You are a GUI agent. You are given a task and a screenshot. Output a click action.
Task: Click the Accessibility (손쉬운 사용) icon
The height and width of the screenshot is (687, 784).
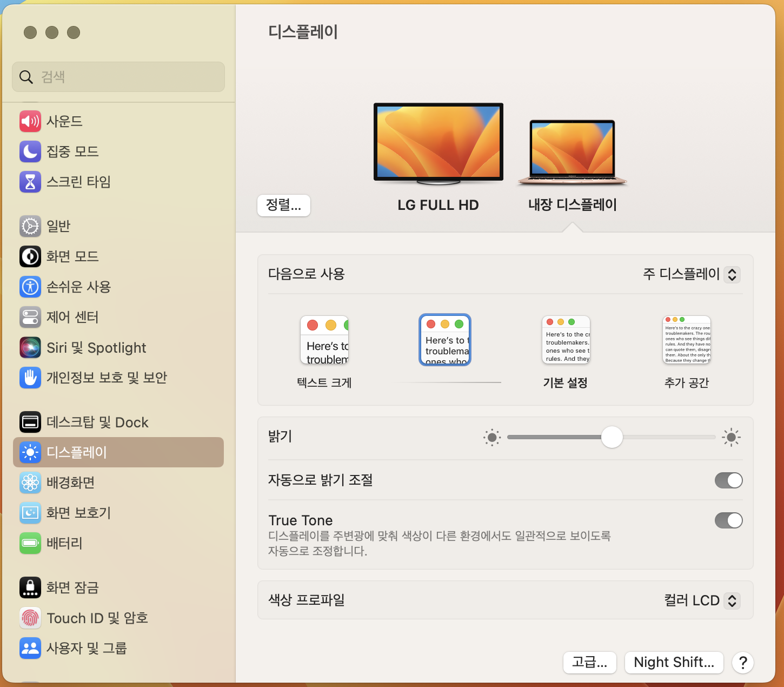point(30,287)
